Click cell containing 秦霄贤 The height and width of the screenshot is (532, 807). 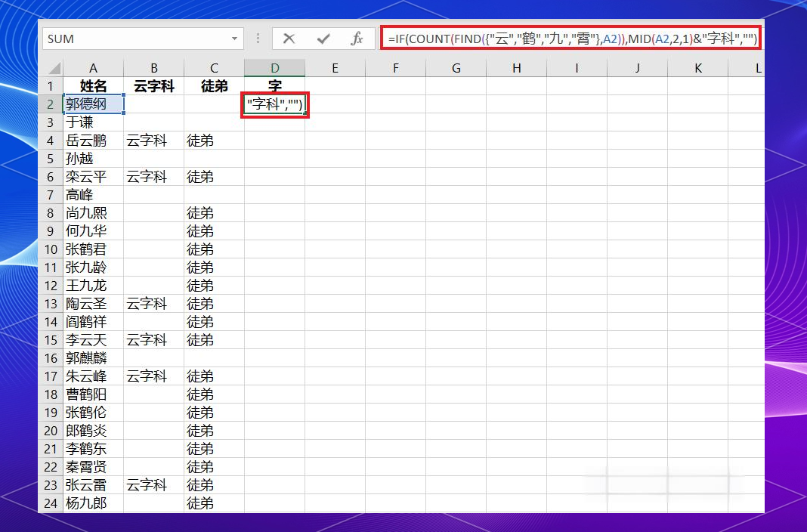coord(93,467)
